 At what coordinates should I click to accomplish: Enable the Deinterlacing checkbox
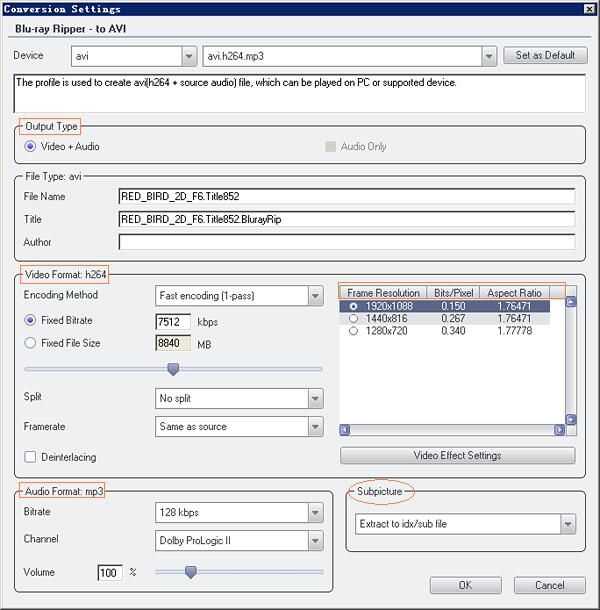30,457
